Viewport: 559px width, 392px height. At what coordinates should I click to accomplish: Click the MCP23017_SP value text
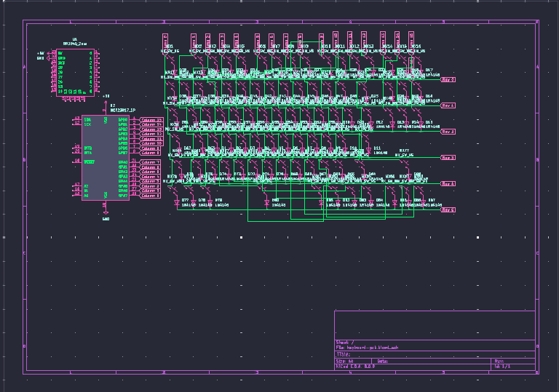(123, 111)
